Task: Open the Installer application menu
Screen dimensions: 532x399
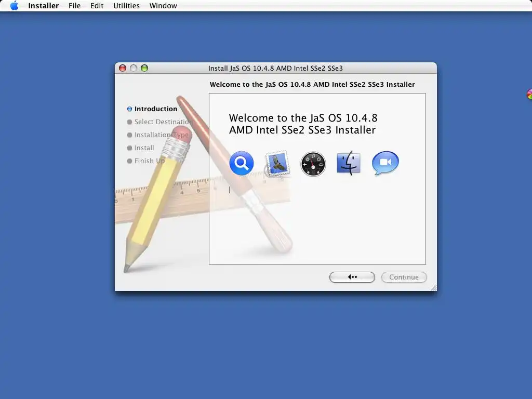Action: point(44,6)
